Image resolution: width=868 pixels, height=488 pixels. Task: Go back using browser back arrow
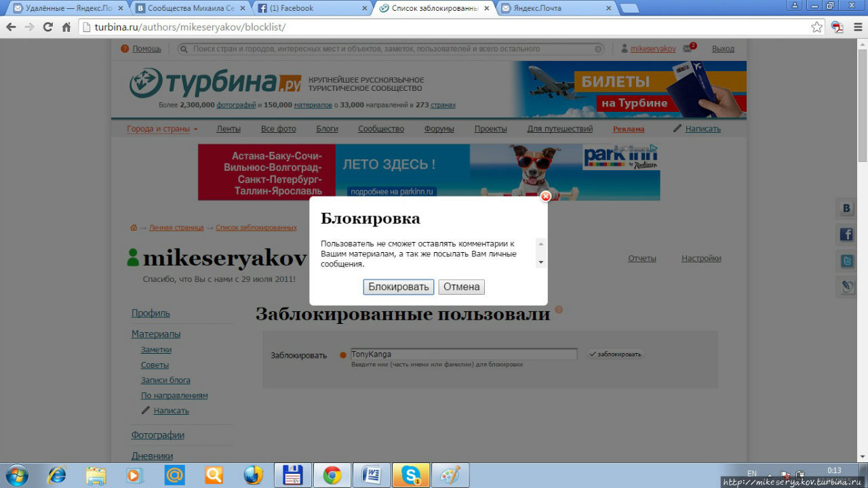[x=11, y=27]
